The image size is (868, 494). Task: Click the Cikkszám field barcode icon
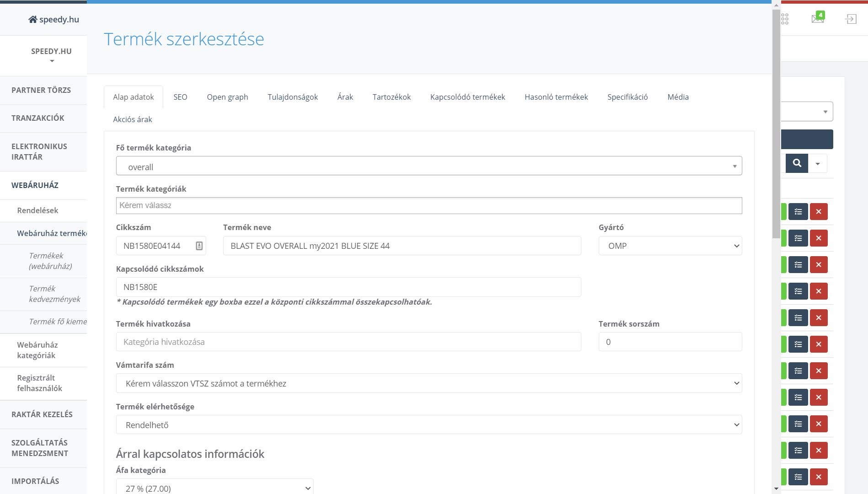point(199,246)
